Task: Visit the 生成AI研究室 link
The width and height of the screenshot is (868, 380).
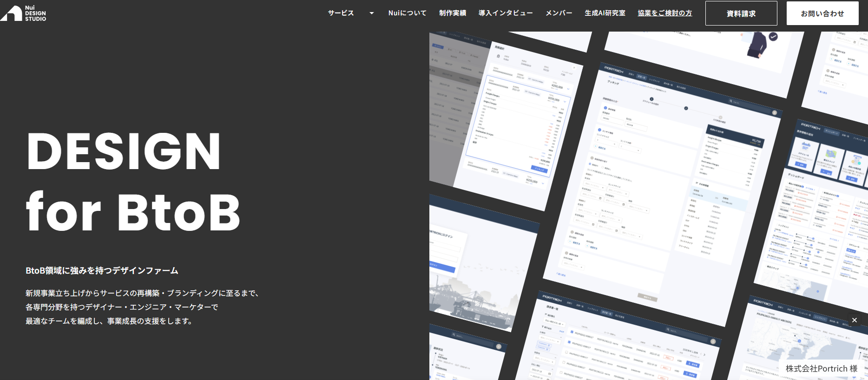Action: click(x=605, y=13)
